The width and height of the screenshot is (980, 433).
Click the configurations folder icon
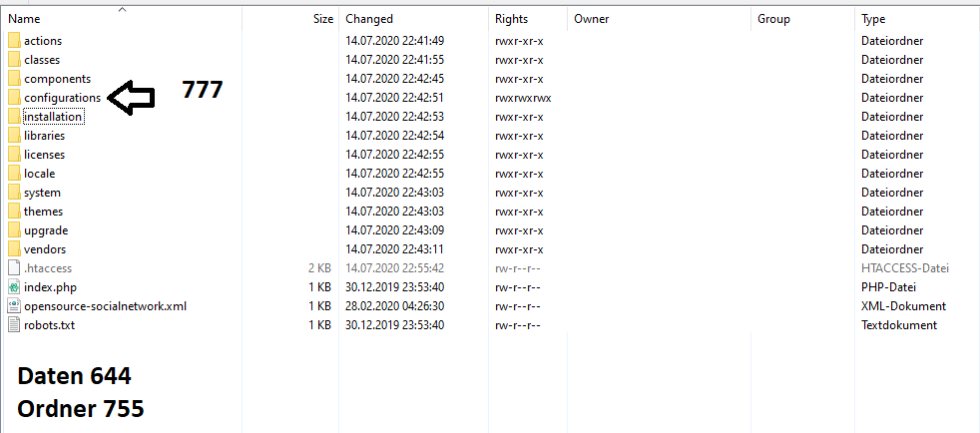[14, 98]
